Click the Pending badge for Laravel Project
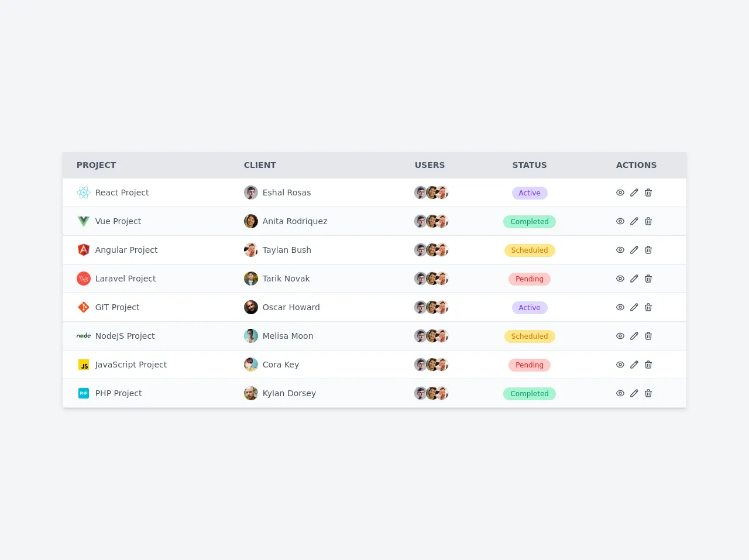The height and width of the screenshot is (560, 749). [x=530, y=279]
